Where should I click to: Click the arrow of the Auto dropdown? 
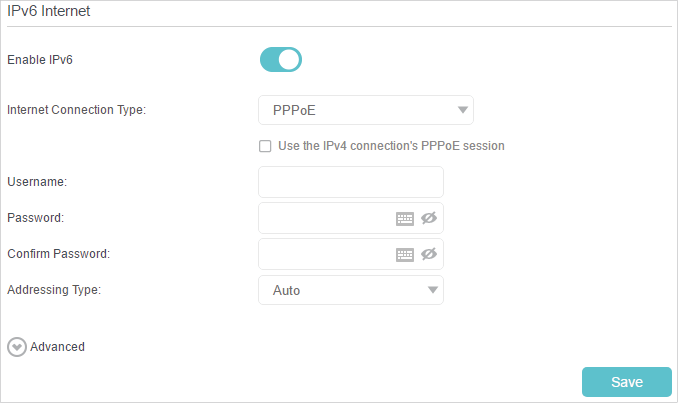point(432,290)
